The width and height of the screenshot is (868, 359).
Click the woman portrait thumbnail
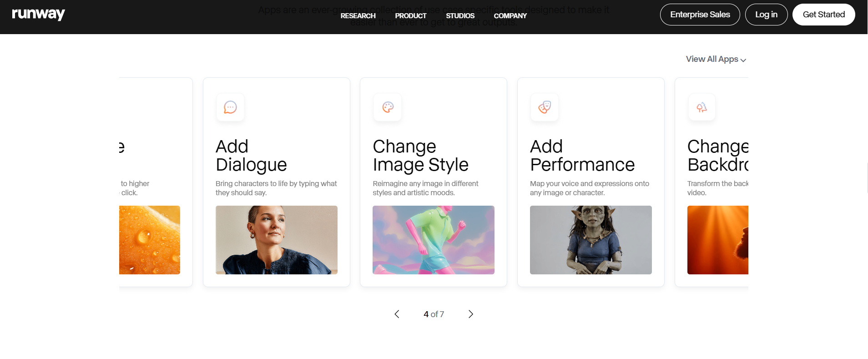(x=277, y=240)
